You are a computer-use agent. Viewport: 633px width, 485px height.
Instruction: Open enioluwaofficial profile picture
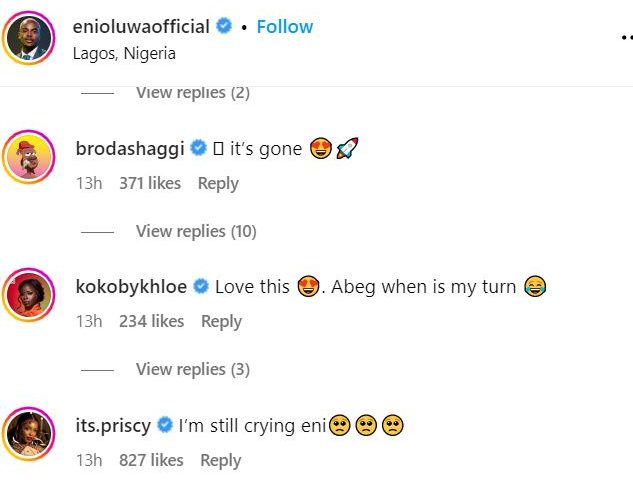pos(32,39)
